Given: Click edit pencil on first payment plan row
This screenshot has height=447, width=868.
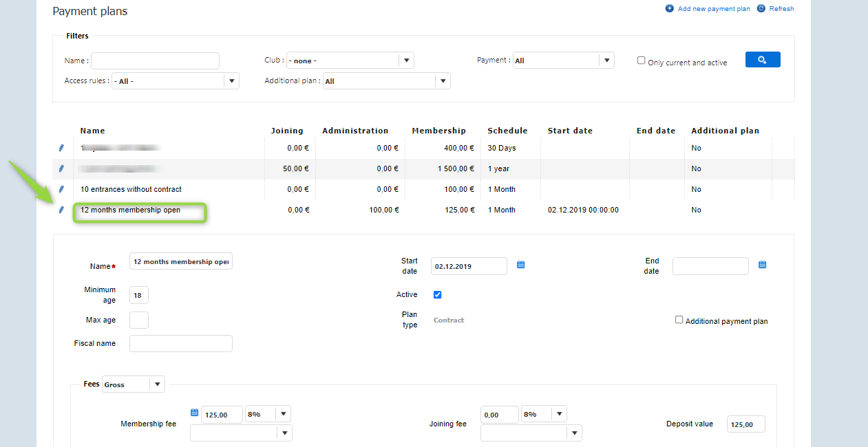Looking at the screenshot, I should pos(61,148).
